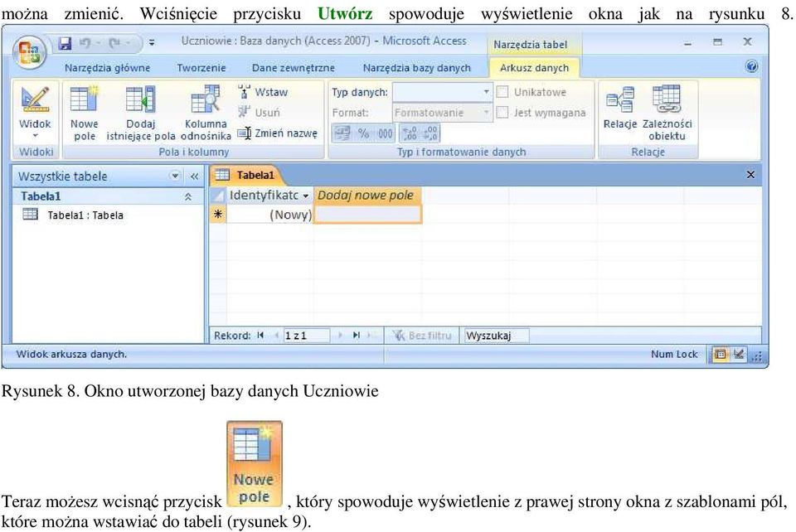Switch to Dane zewnętrzne tab
This screenshot has height=532, width=796.
point(293,68)
